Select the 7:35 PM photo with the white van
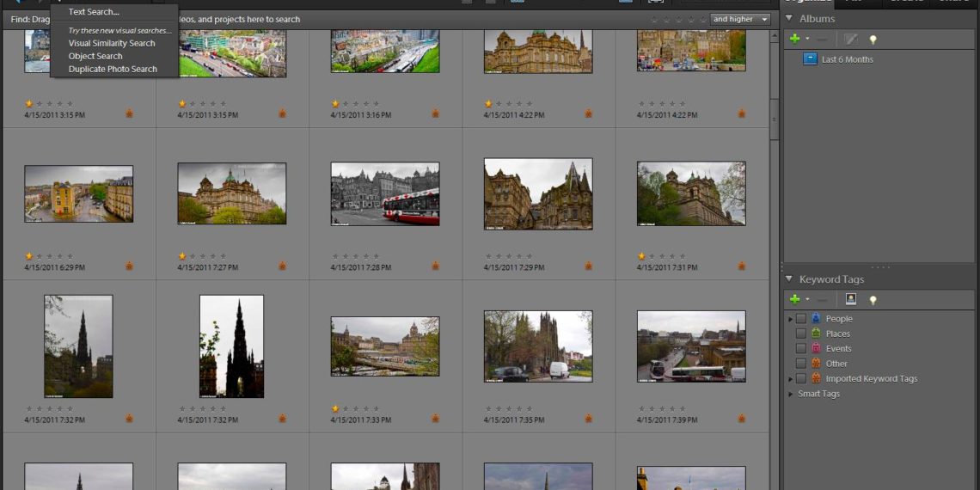980x490 pixels. point(538,346)
